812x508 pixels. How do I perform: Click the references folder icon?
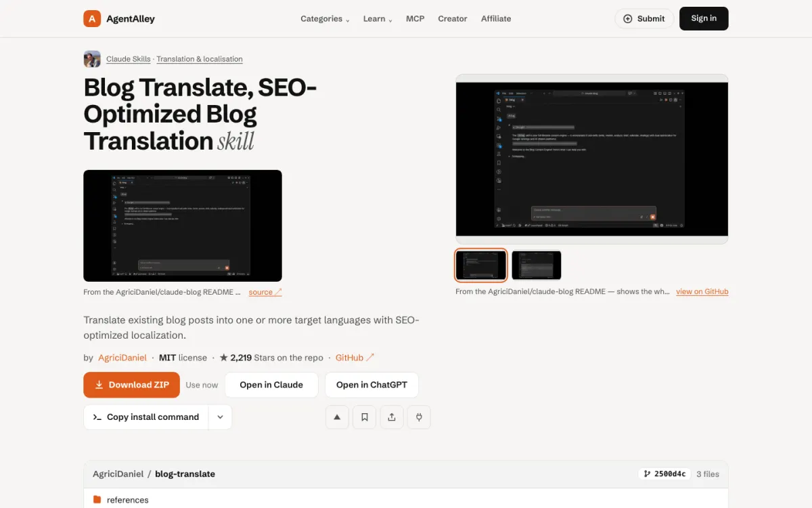click(x=97, y=500)
